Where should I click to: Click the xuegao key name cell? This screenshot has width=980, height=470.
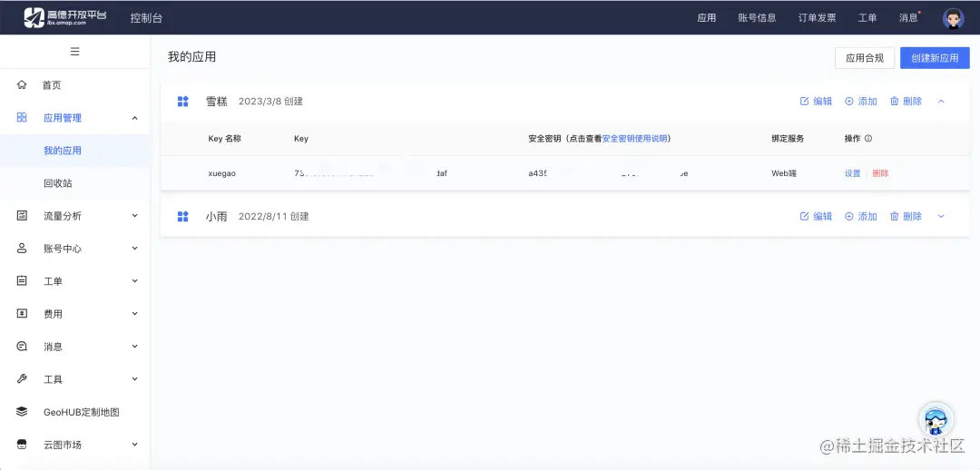222,173
